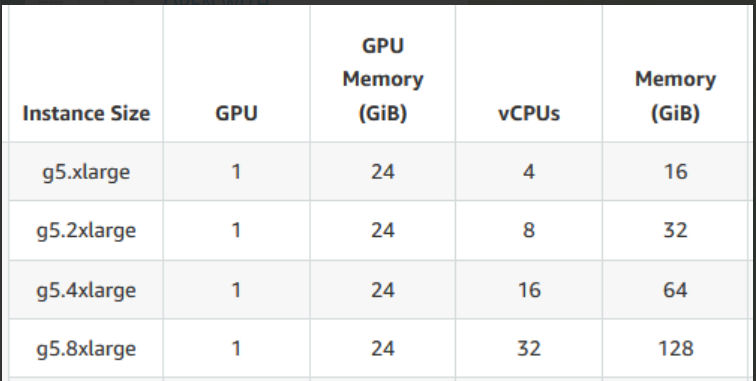Image resolution: width=756 pixels, height=381 pixels.
Task: Click the Memory (GiB) column header
Action: [x=675, y=96]
